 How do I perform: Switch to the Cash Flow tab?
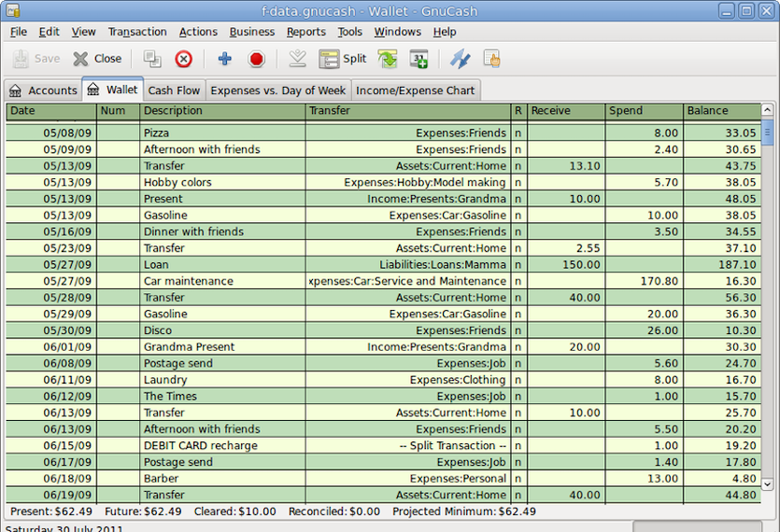pos(174,91)
